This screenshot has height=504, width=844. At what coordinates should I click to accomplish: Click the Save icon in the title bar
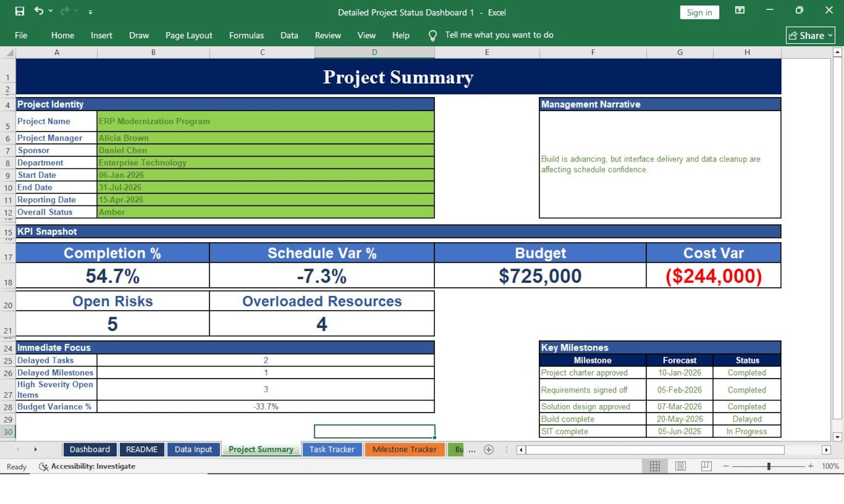(x=20, y=11)
